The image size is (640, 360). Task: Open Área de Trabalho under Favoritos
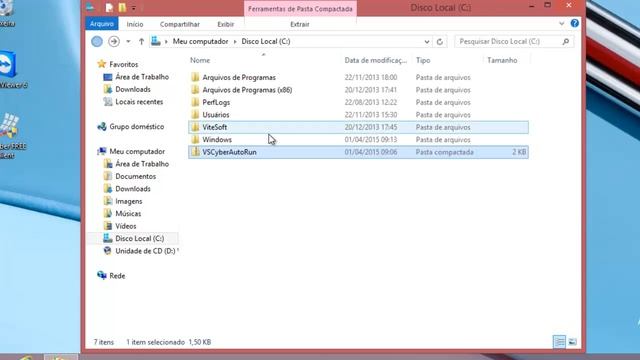[142, 77]
